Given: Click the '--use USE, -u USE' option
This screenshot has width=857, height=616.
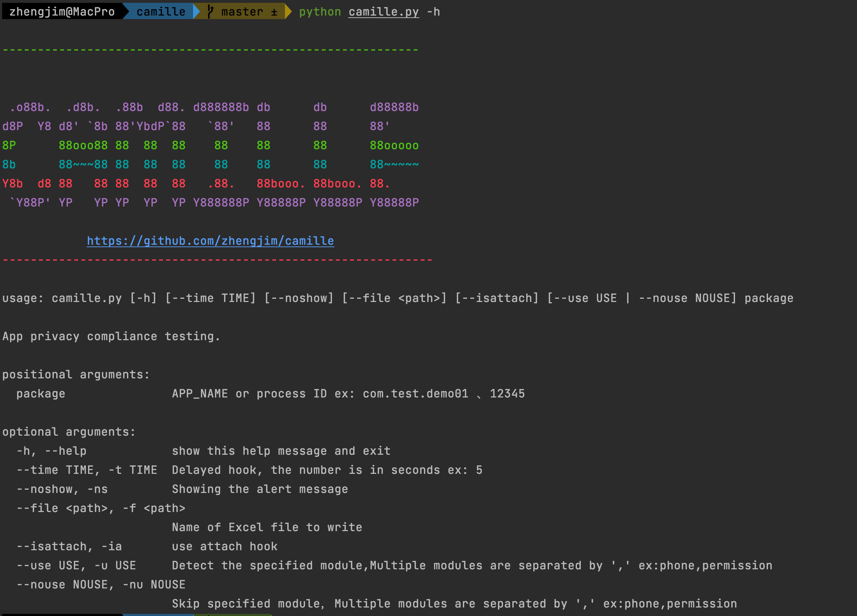Looking at the screenshot, I should pos(76,565).
